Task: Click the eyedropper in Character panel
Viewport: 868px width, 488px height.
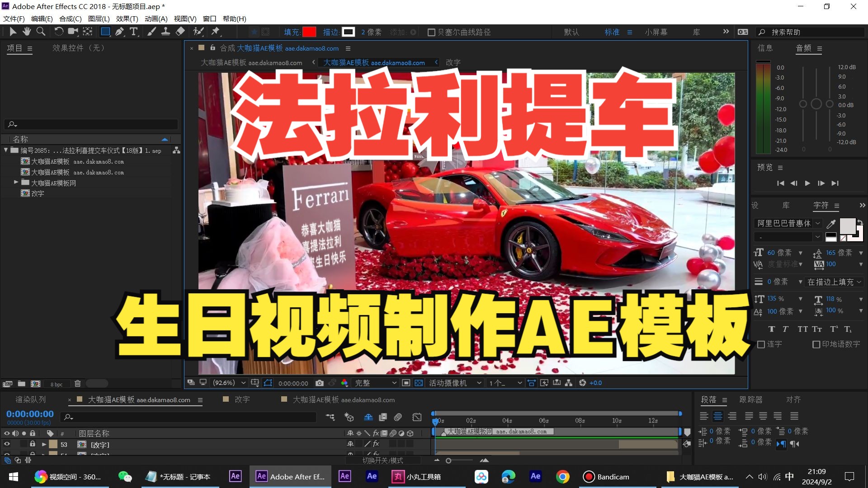Action: pyautogui.click(x=830, y=224)
